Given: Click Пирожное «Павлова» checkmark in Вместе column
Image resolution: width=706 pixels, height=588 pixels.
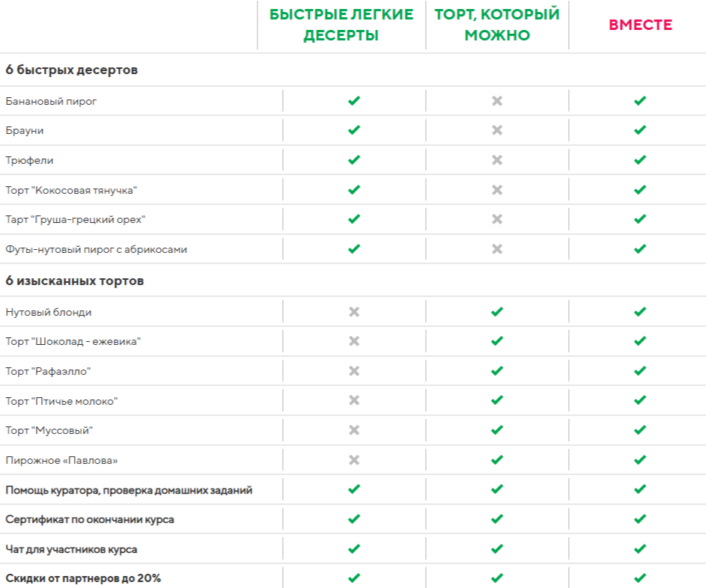Looking at the screenshot, I should [x=639, y=460].
